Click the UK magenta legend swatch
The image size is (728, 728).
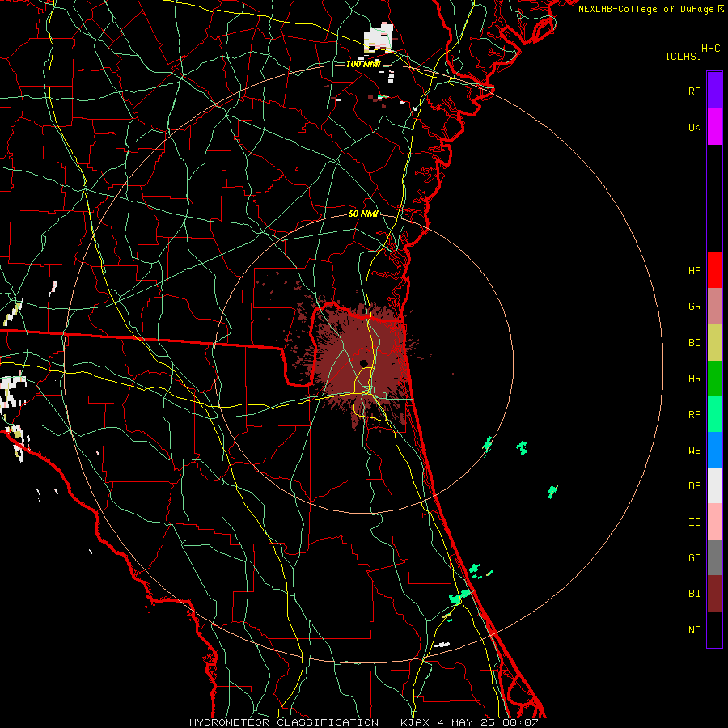[714, 127]
